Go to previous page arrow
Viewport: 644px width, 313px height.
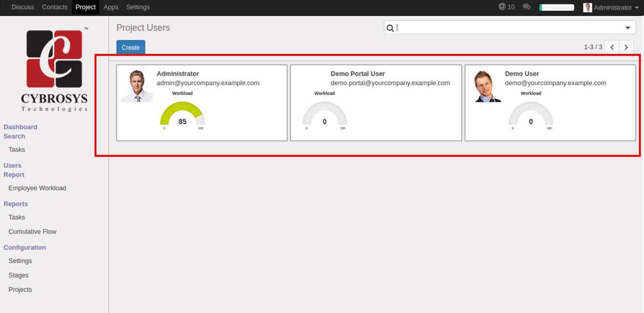coord(612,47)
